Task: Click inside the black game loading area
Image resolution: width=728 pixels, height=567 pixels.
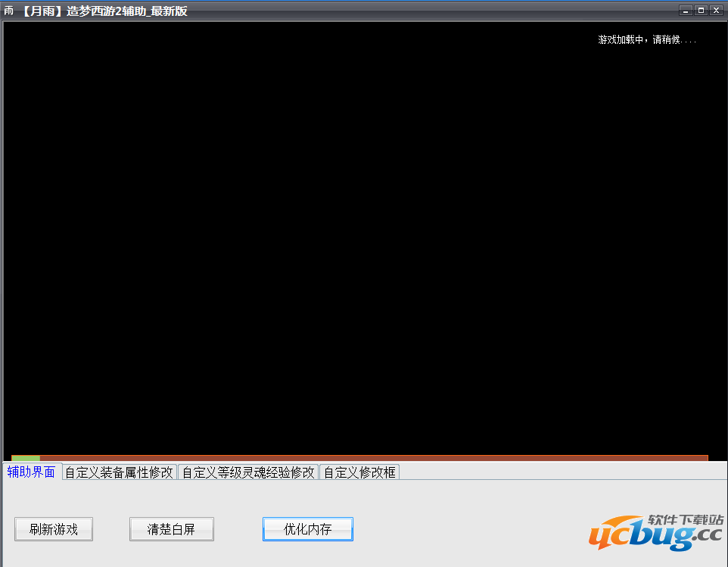Action: point(356,242)
